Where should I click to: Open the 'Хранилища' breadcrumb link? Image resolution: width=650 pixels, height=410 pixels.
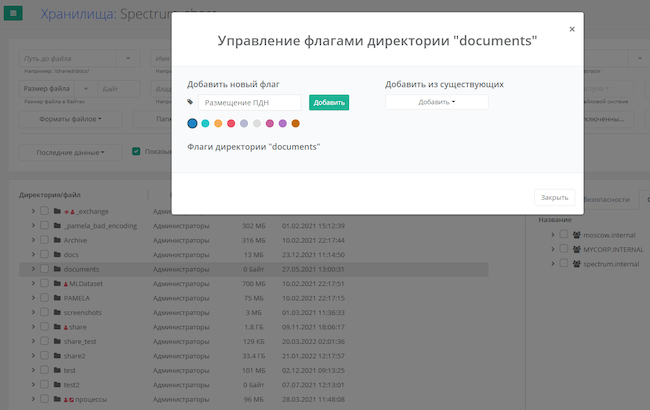pyautogui.click(x=78, y=14)
